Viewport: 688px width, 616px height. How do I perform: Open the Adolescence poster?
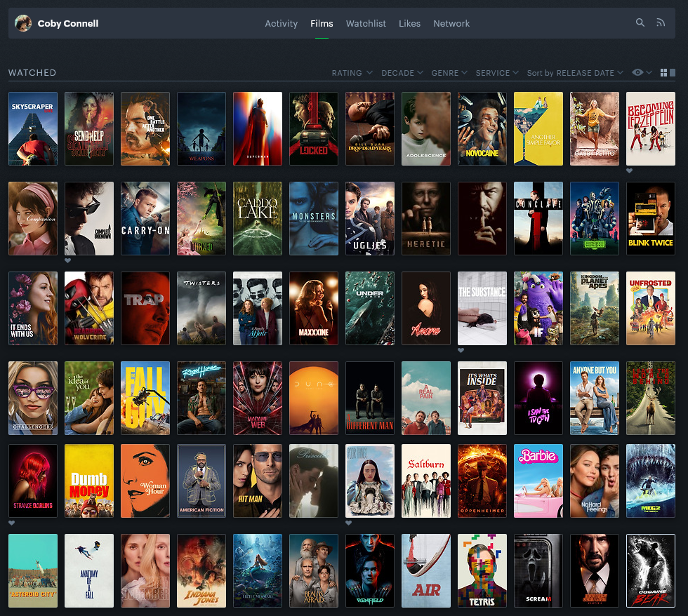click(426, 128)
